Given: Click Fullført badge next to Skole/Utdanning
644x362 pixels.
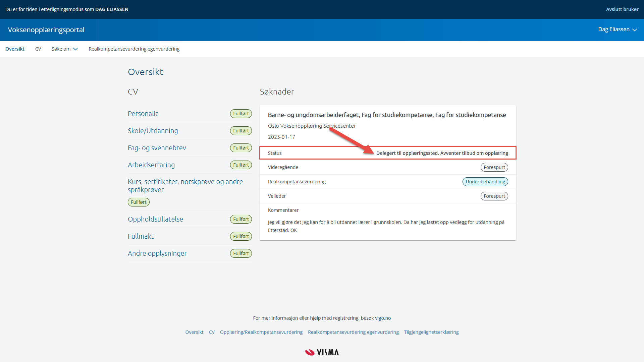Looking at the screenshot, I should click(x=241, y=131).
